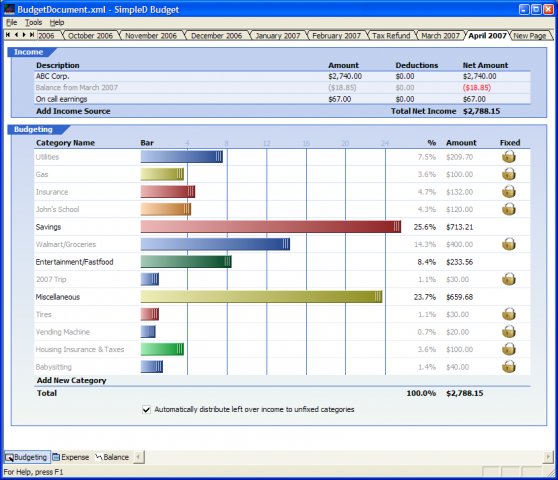The height and width of the screenshot is (480, 558).
Task: Click the Walmart/Groceries bar handle
Action: click(286, 244)
